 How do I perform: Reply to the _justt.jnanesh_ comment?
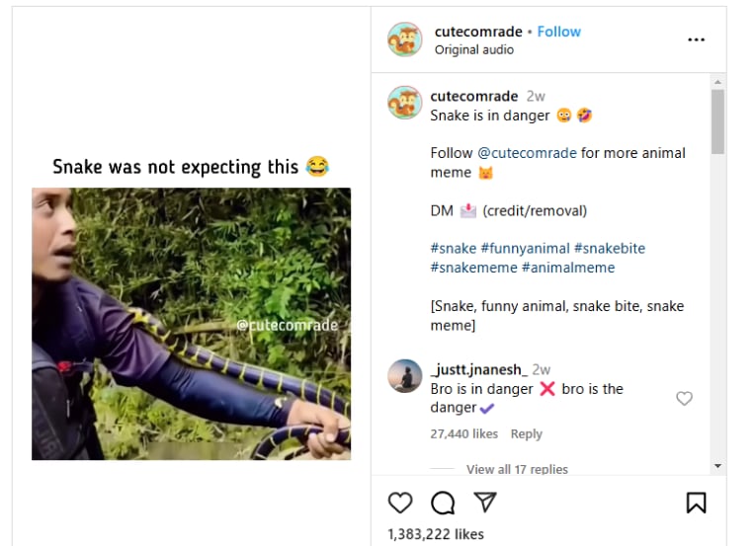pos(527,433)
